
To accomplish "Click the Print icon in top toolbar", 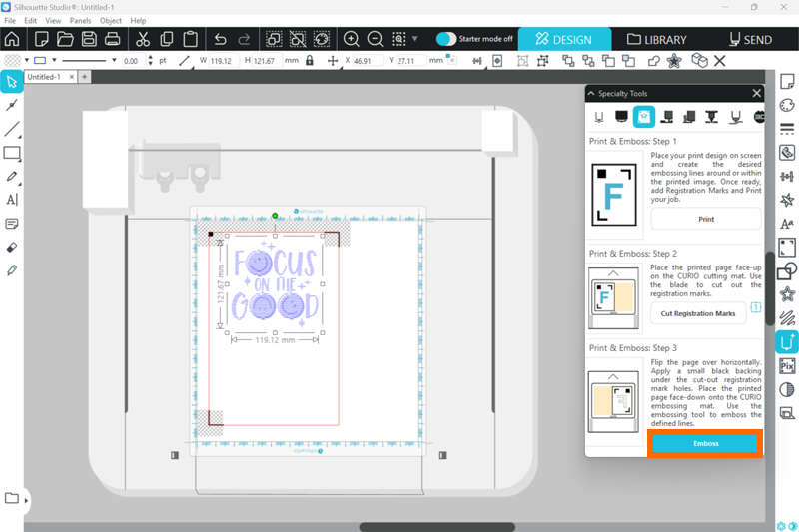I will tap(112, 40).
